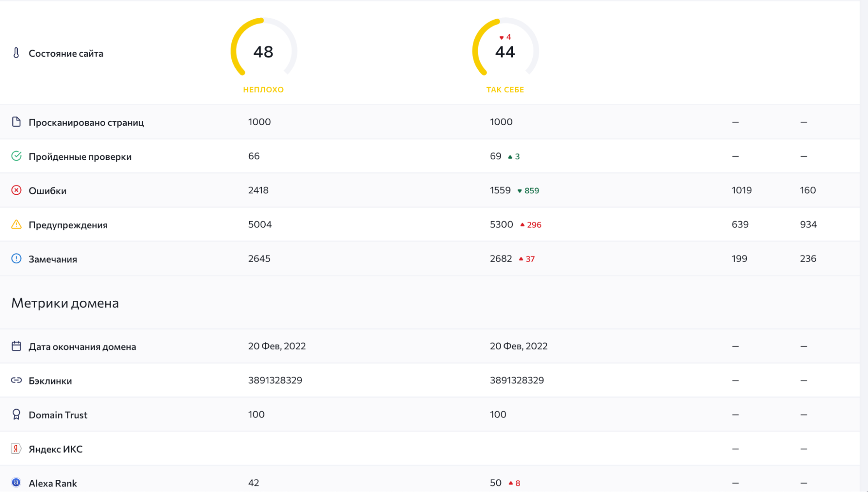Click the warnings count 934
Screen dimensions: 868x492
point(809,224)
